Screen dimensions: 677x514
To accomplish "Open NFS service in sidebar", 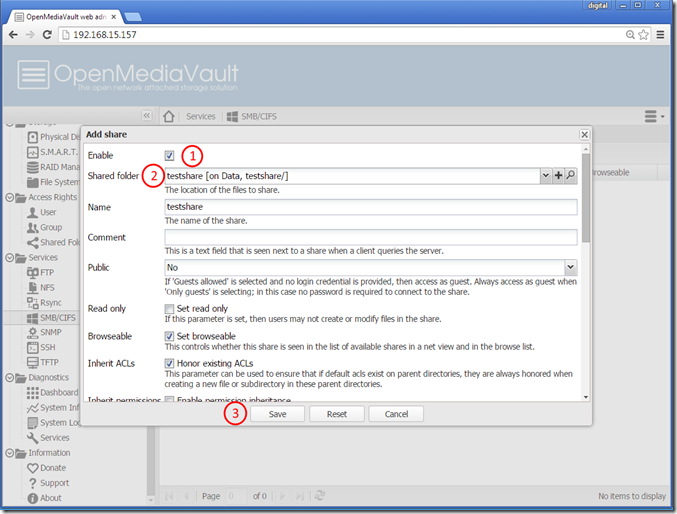I will coord(41,288).
